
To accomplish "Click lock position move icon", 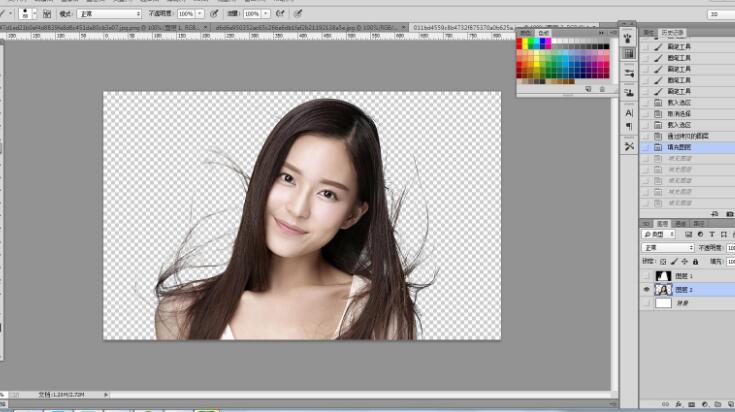I will coord(684,262).
